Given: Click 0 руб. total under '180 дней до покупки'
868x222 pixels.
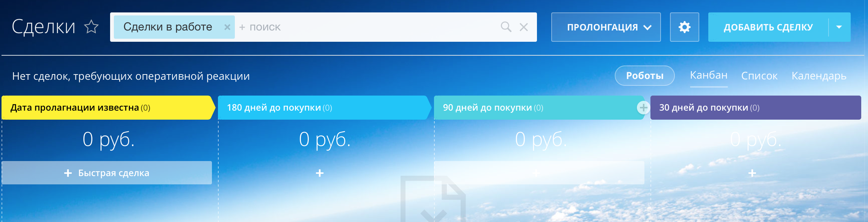Looking at the screenshot, I should click(325, 139).
